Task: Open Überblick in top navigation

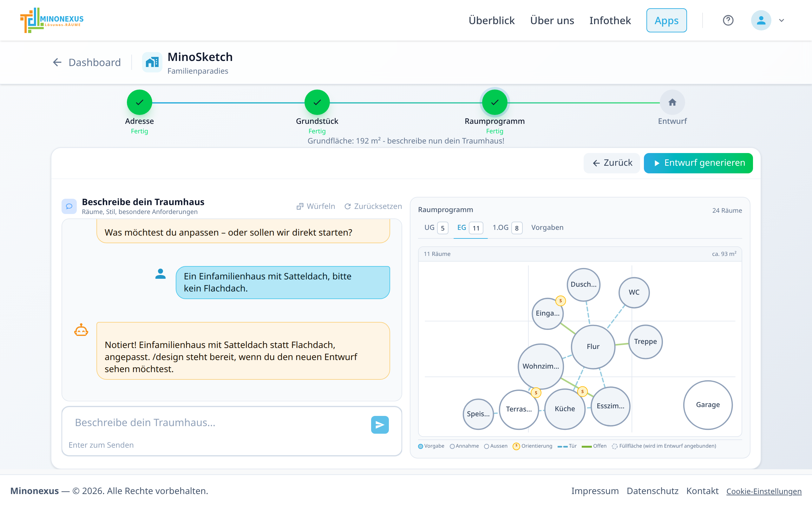Action: 491,21
